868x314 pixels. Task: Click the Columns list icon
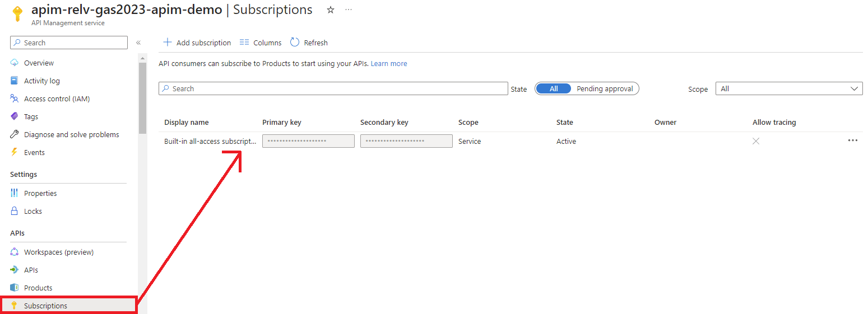click(244, 43)
